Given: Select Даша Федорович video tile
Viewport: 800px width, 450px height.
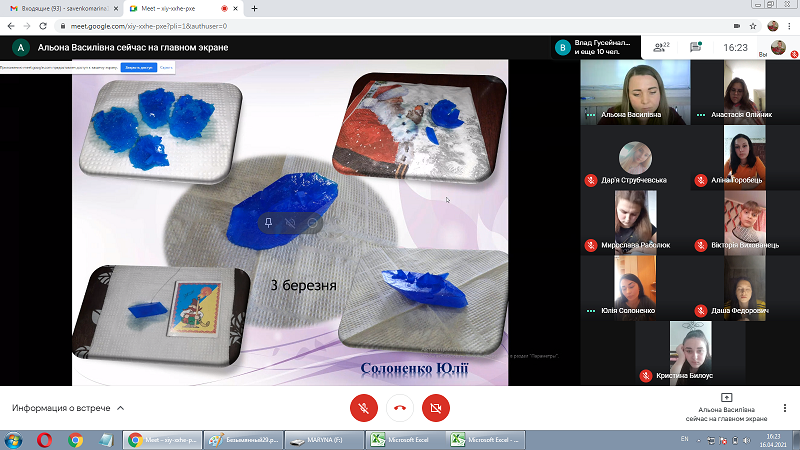Looking at the screenshot, I should click(x=745, y=288).
